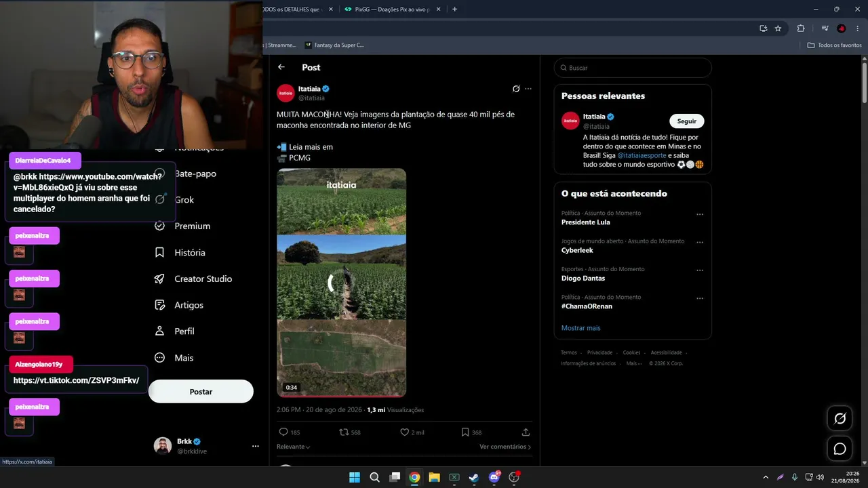Open more options for Diogo Dantas trend
The height and width of the screenshot is (488, 868).
[x=700, y=270]
